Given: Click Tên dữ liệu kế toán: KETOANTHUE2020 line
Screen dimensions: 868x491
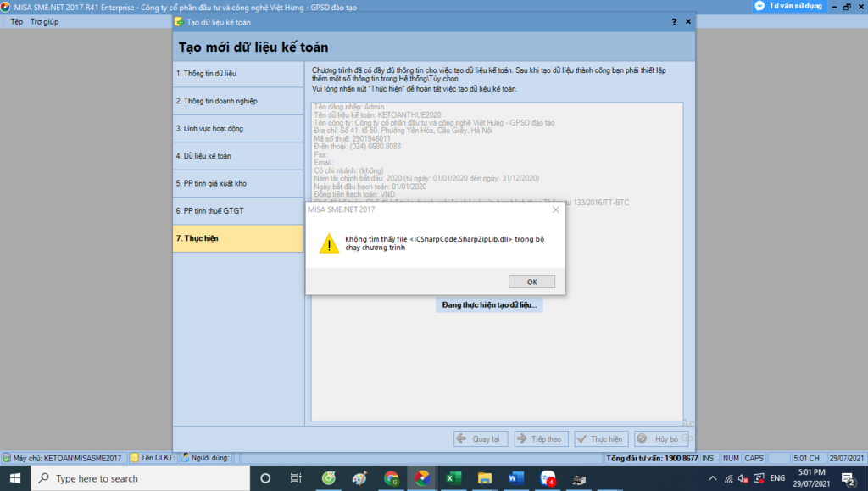Looking at the screenshot, I should click(x=377, y=115).
